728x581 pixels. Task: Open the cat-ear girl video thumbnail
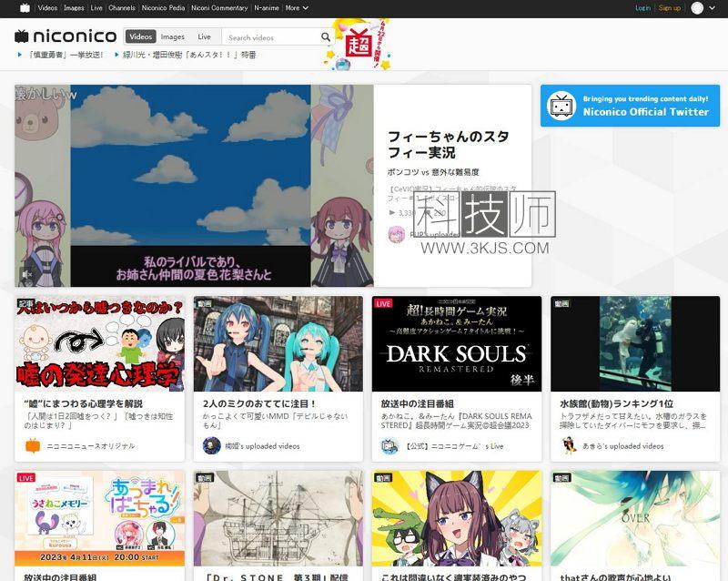[x=457, y=518]
